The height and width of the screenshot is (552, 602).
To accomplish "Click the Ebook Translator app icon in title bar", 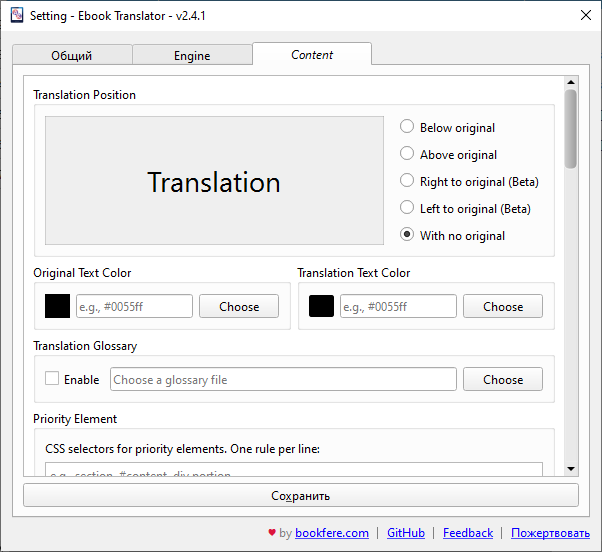I will (16, 16).
